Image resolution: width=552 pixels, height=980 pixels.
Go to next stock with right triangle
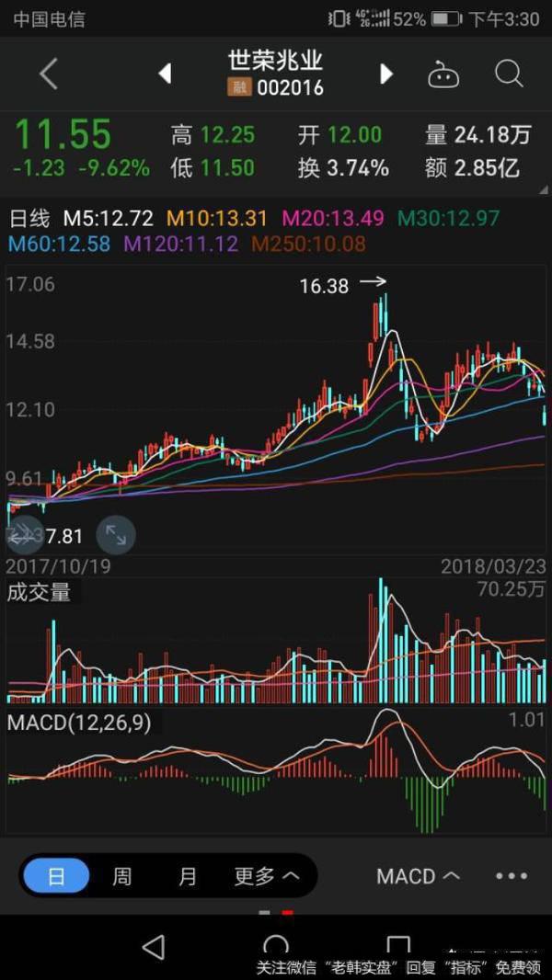click(x=386, y=74)
